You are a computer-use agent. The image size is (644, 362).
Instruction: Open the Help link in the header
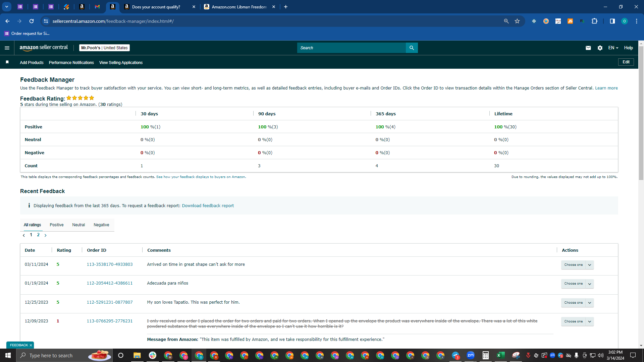point(629,48)
